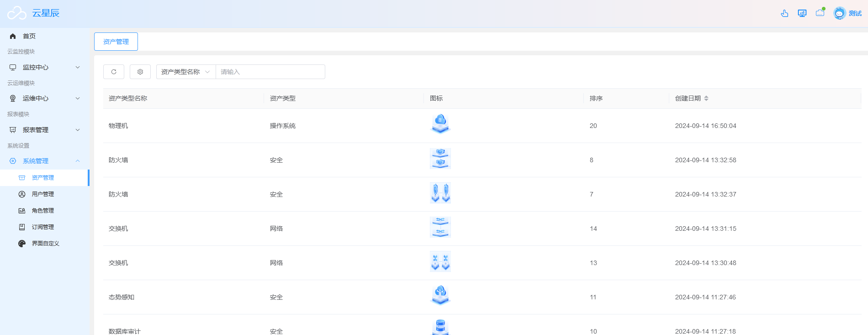868x335 pixels.
Task: Click date 2024-09-14 16:50:04
Action: 706,126
